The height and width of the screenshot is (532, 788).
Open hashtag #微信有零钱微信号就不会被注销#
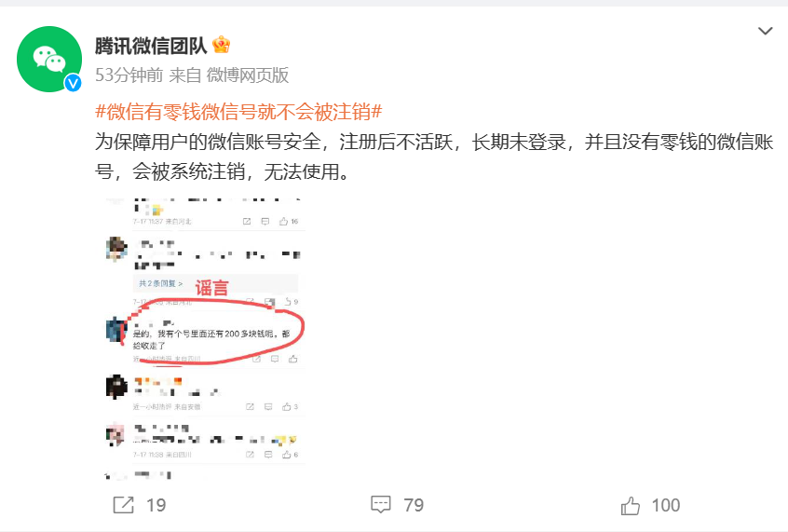click(x=238, y=111)
